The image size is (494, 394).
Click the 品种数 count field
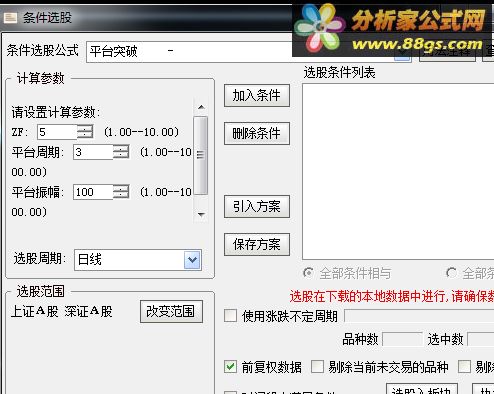[402, 340]
